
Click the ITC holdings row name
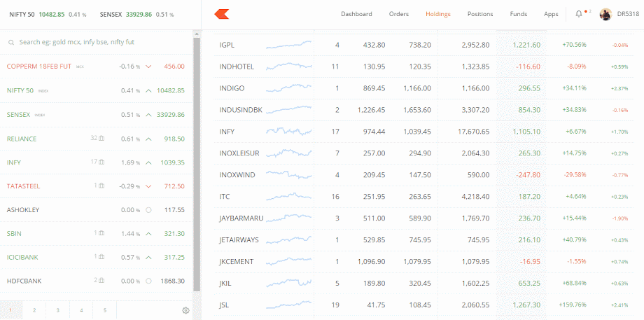(224, 197)
